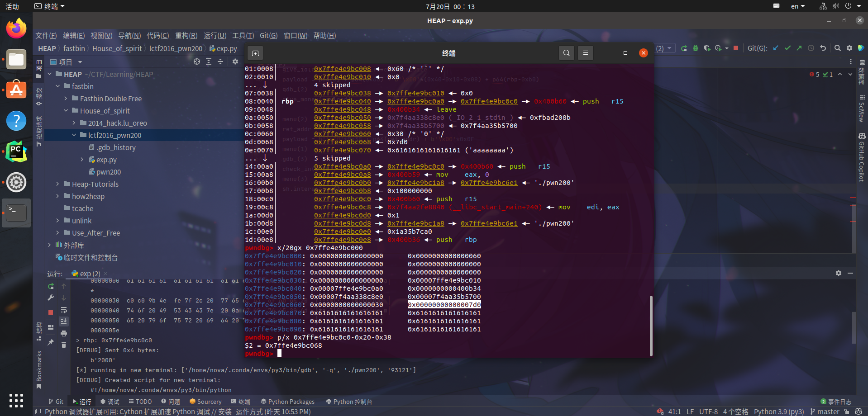Switch to Python Packages tool tab
Screen dimensions: 868x416
click(x=287, y=402)
